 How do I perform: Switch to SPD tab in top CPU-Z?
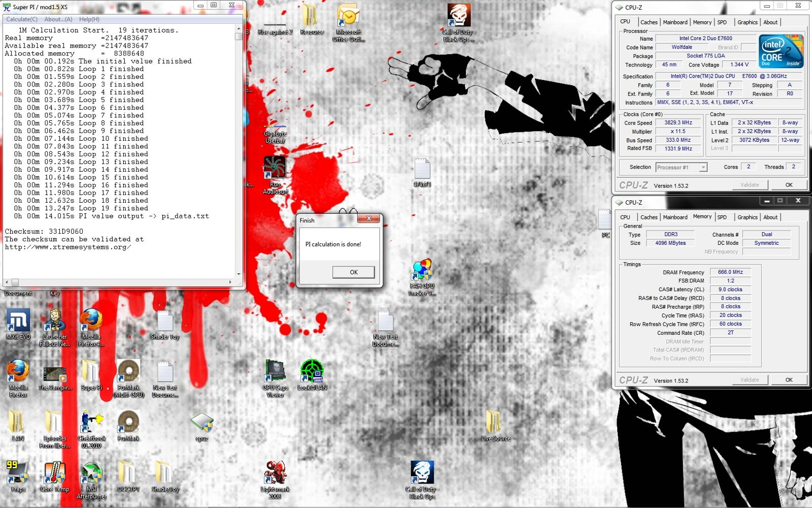click(x=722, y=22)
